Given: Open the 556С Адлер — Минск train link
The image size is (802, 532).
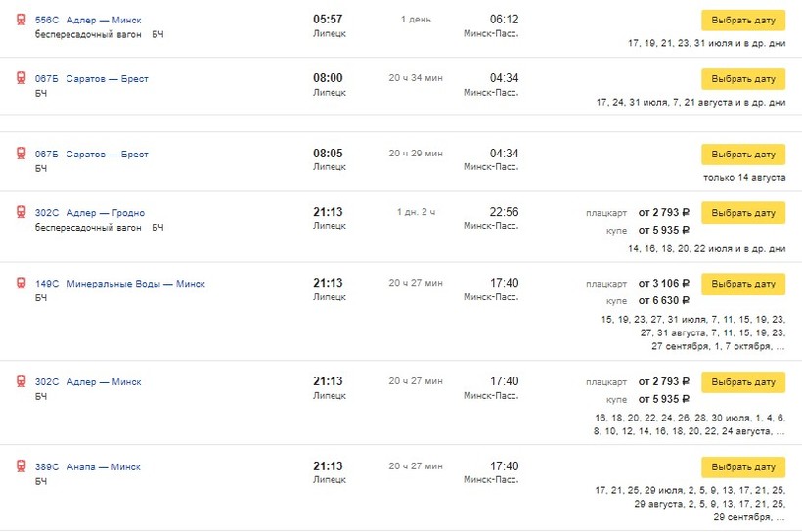Looking at the screenshot, I should click(104, 21).
